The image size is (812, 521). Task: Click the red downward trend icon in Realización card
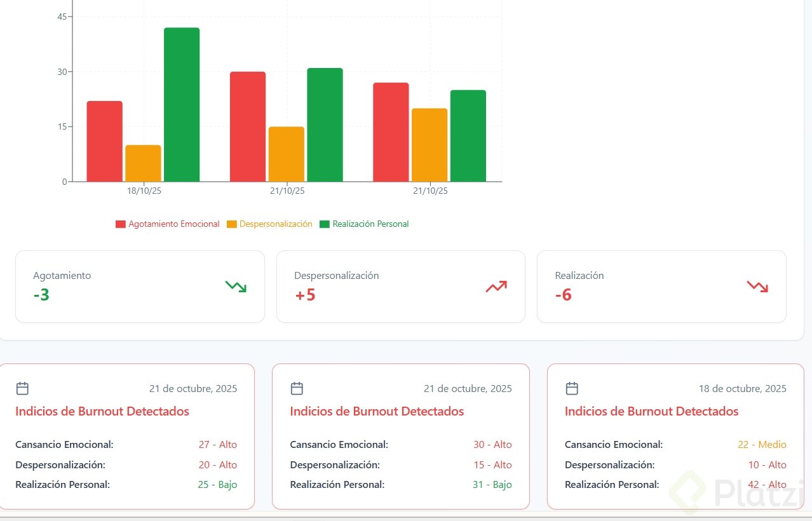[757, 287]
